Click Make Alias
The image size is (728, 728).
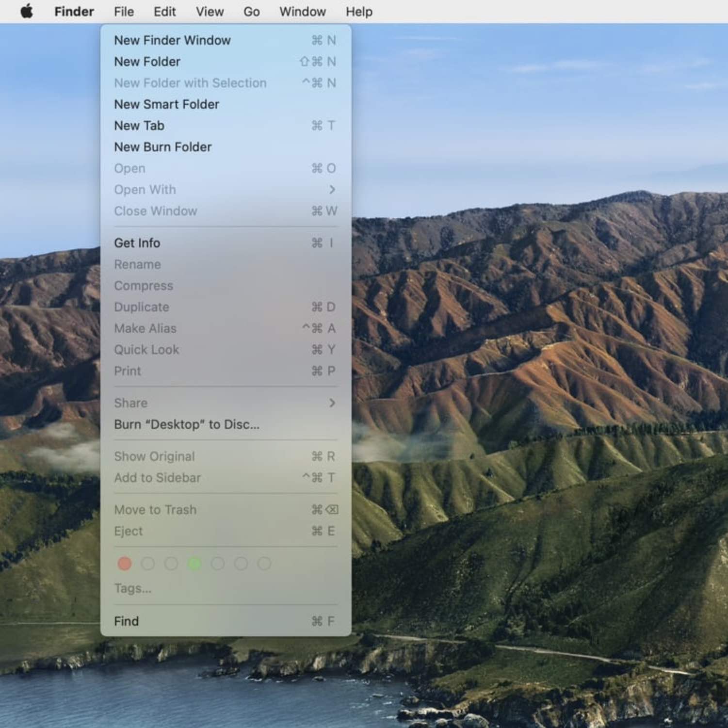pos(226,328)
